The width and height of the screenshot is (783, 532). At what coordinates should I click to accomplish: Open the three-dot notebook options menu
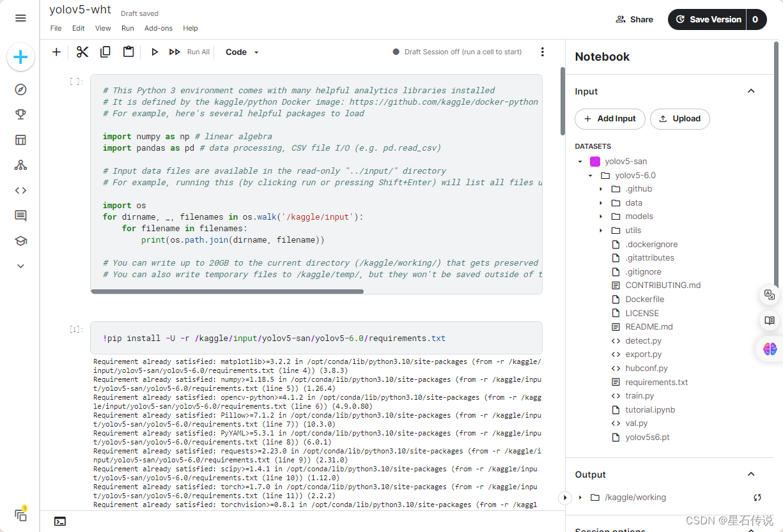(543, 52)
